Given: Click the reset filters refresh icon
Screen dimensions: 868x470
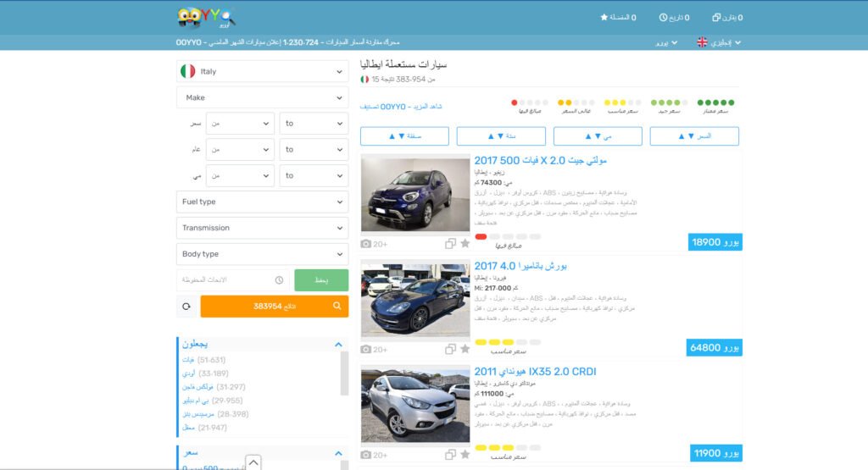Looking at the screenshot, I should coord(186,307).
